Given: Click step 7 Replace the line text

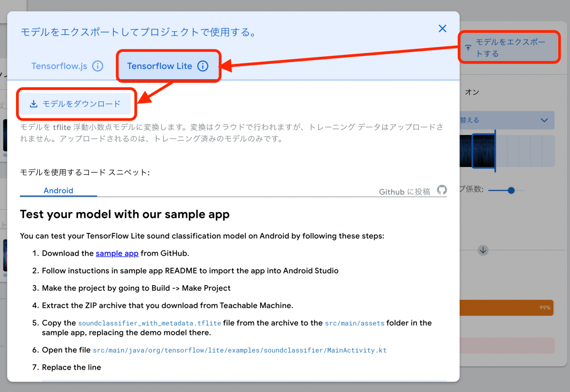Looking at the screenshot, I should [x=71, y=367].
